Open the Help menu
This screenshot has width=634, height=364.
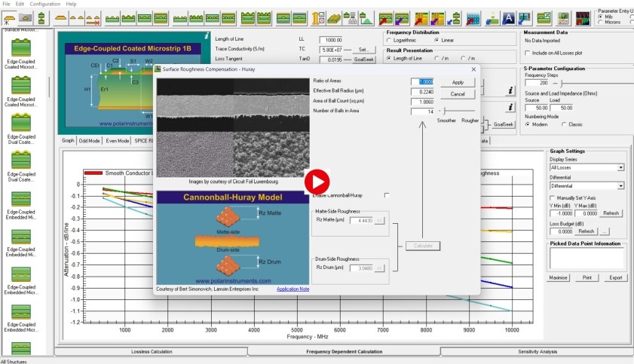(71, 4)
